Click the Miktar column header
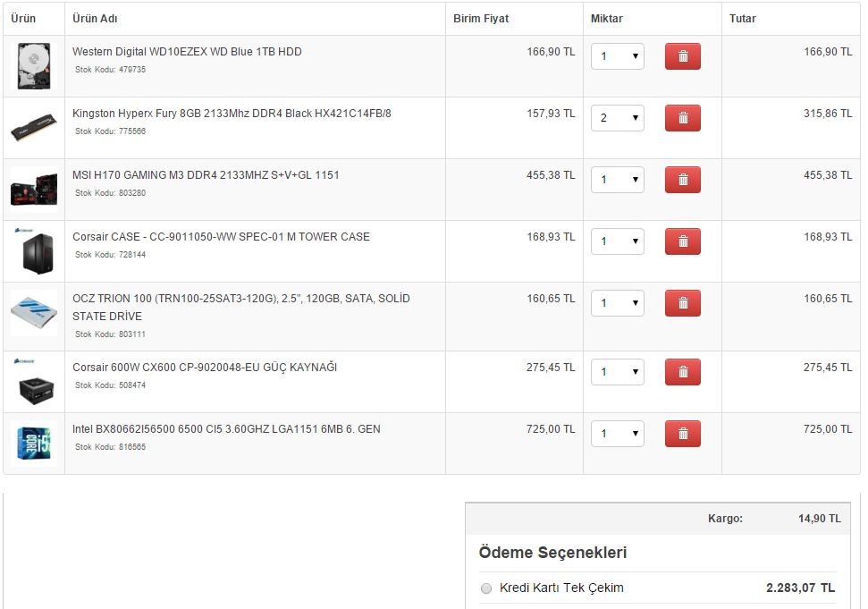The width and height of the screenshot is (868, 609). (x=607, y=19)
